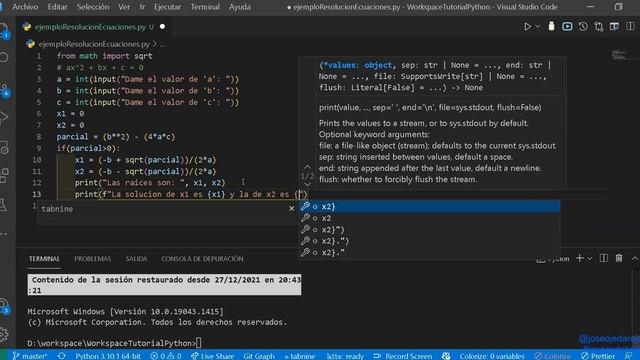
Task: Select the TERMINAL panel tab
Action: (x=44, y=259)
